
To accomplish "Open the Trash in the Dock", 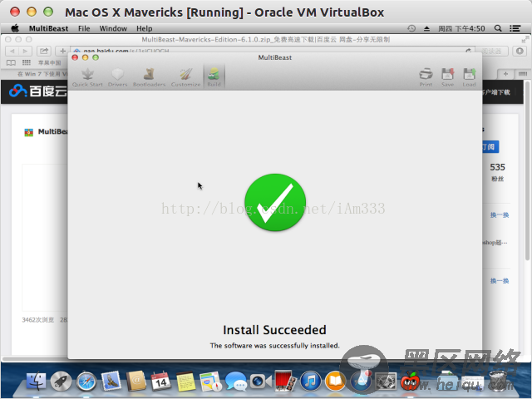I will tap(499, 381).
